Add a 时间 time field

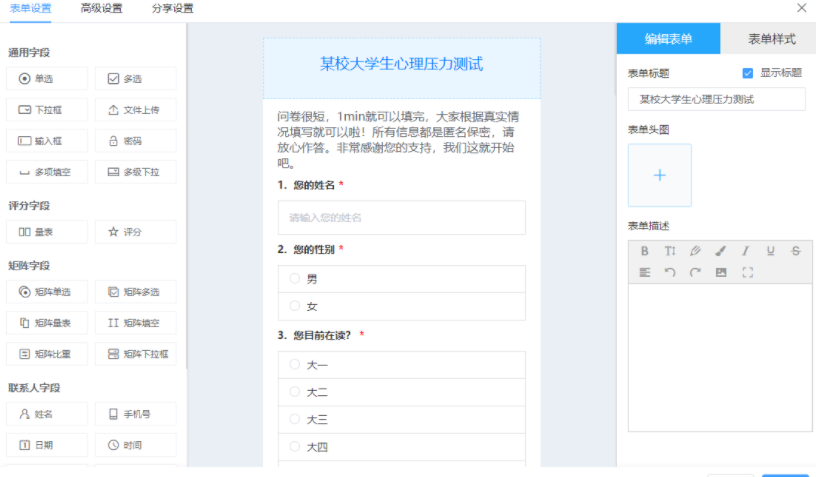tap(136, 445)
